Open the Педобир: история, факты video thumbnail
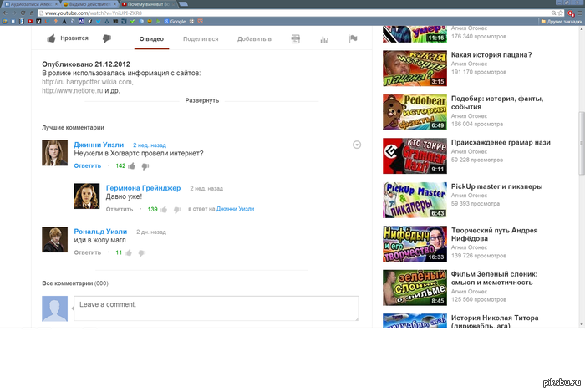The image size is (585, 392). coord(415,112)
